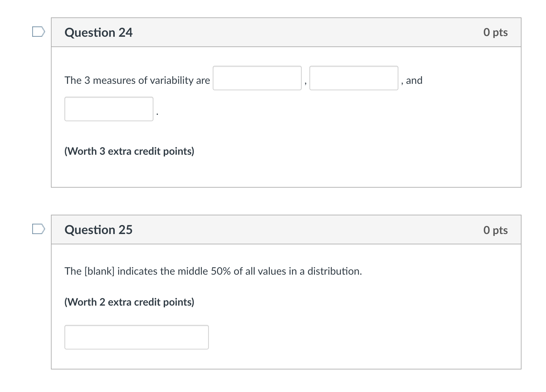Click the second answer blank in Question 24
The image size is (546, 392).
[x=354, y=78]
